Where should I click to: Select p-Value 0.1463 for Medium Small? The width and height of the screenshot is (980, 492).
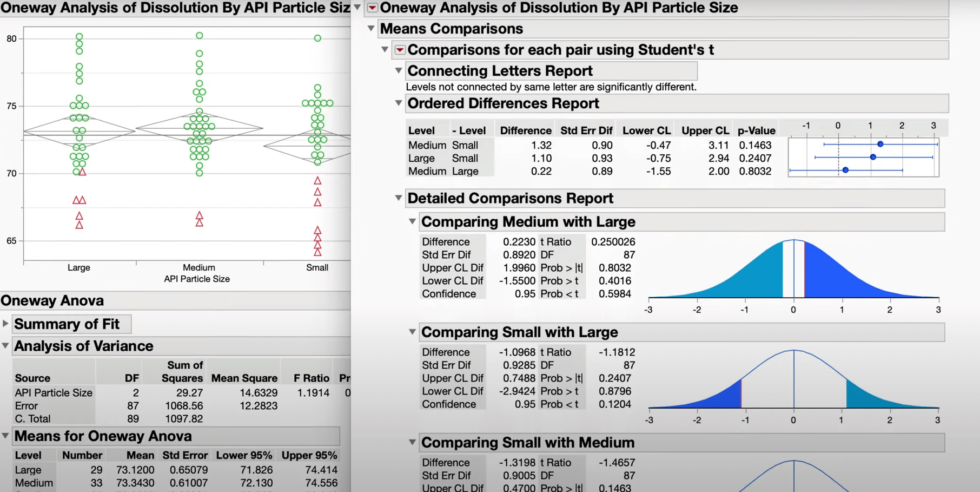pos(755,145)
